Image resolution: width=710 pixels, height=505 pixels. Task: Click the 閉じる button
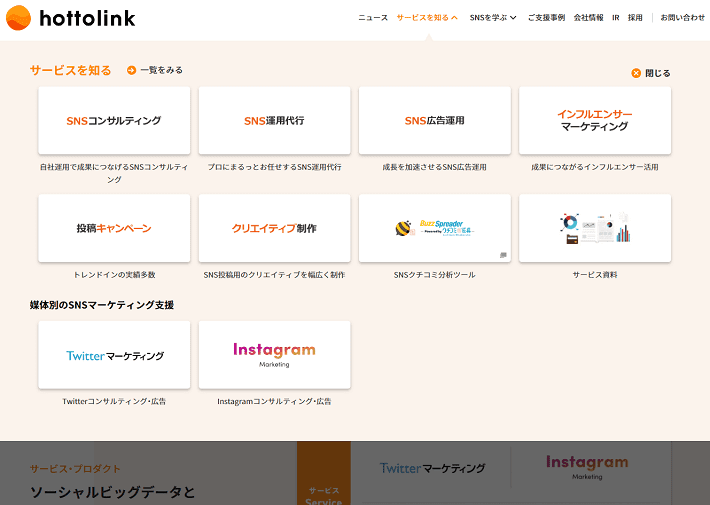[658, 73]
